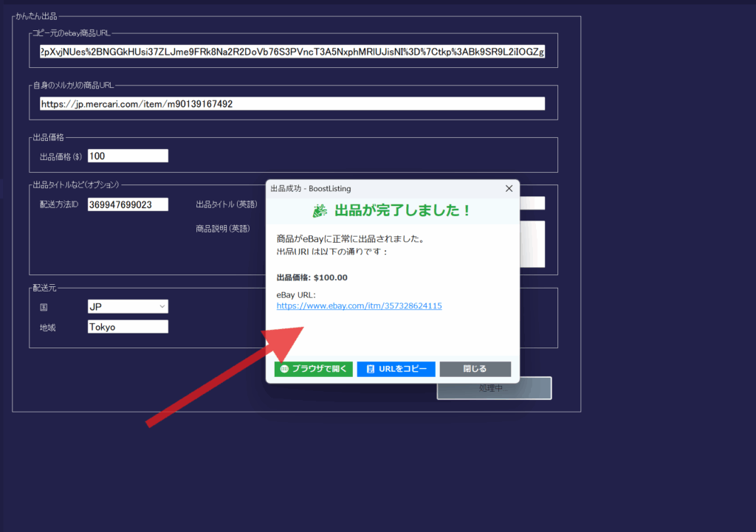This screenshot has width=756, height=532.
Task: Focus the コピー元のebay商品URL field
Action: (292, 52)
